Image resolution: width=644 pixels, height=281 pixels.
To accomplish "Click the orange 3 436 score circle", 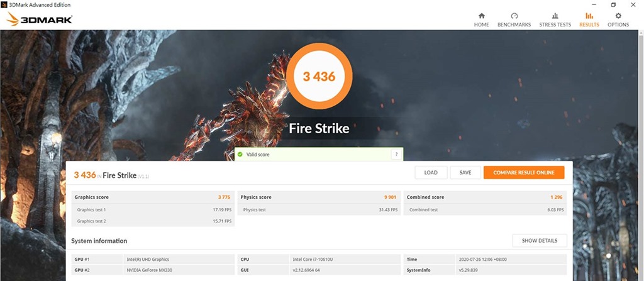I will pos(319,77).
